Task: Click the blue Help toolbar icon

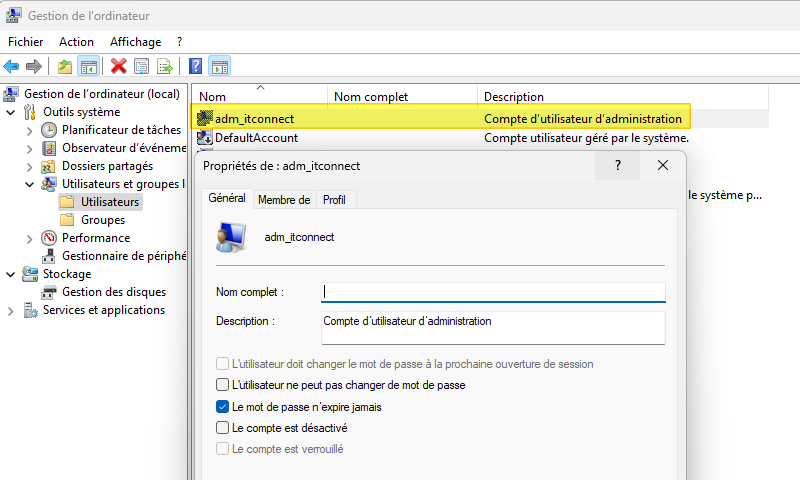Action: click(195, 66)
